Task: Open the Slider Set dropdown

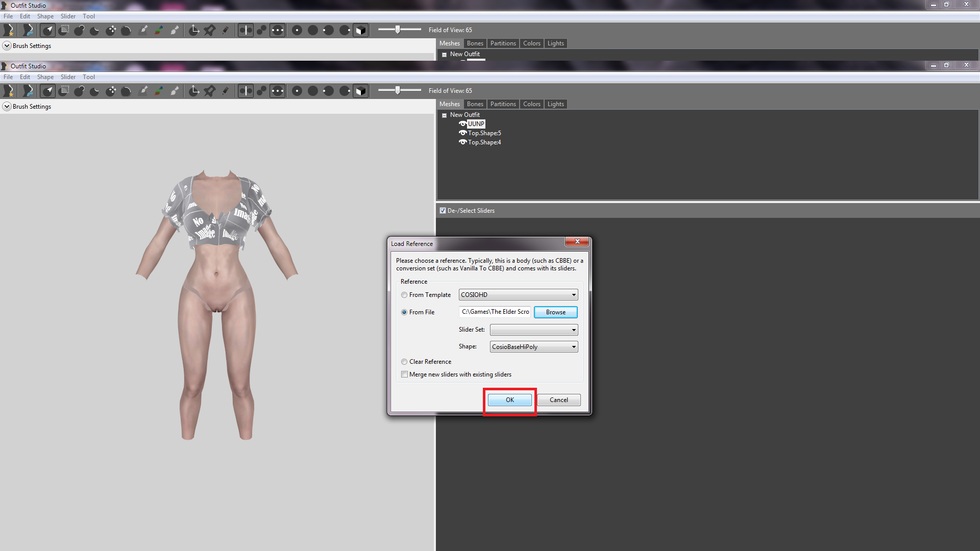Action: coord(534,330)
